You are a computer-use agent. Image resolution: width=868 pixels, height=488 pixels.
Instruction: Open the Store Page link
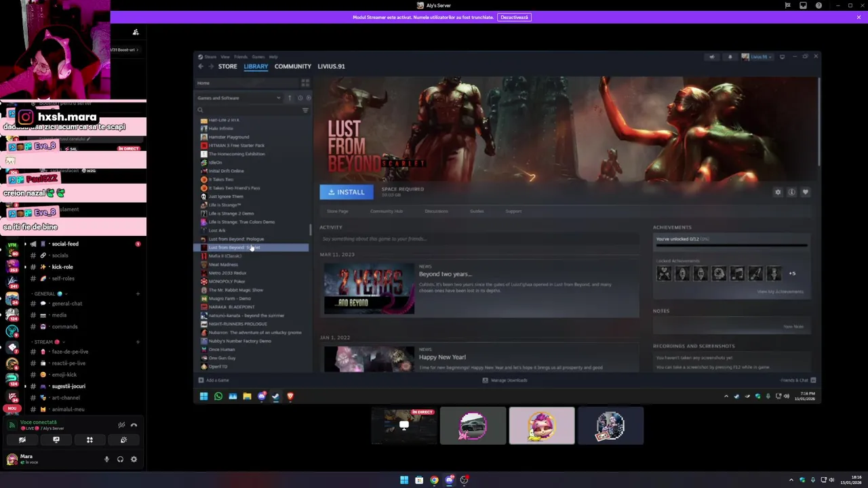[x=337, y=211]
